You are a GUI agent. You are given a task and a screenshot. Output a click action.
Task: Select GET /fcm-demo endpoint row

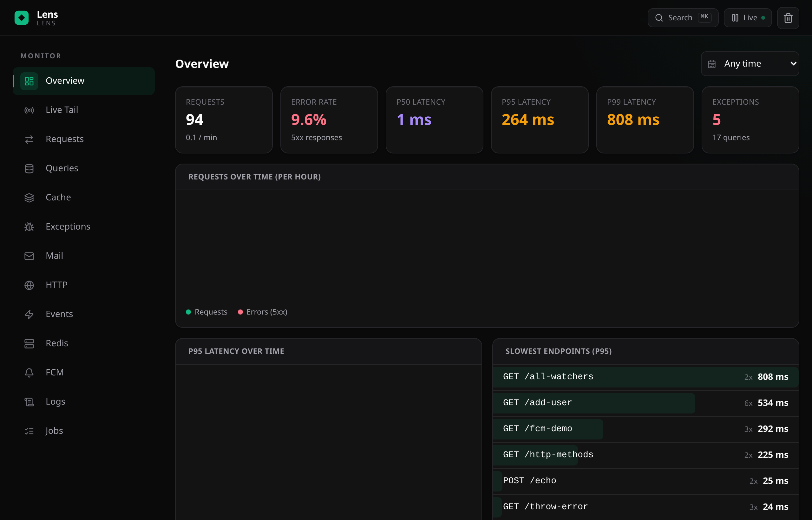pos(645,429)
